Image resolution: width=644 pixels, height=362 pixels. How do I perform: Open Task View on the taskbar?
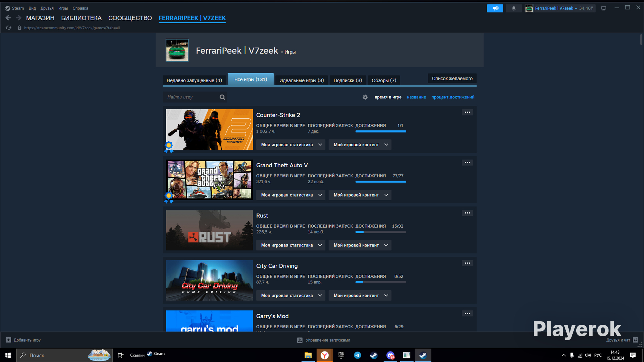121,355
